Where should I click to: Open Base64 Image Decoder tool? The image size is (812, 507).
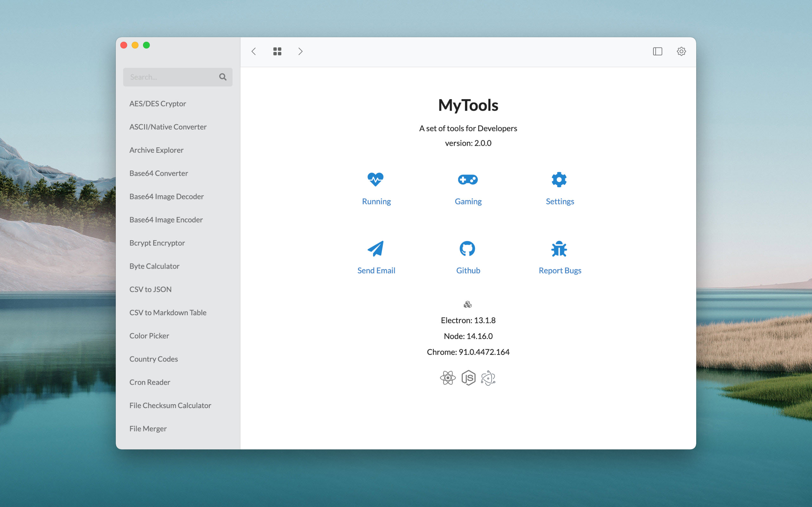(x=167, y=196)
